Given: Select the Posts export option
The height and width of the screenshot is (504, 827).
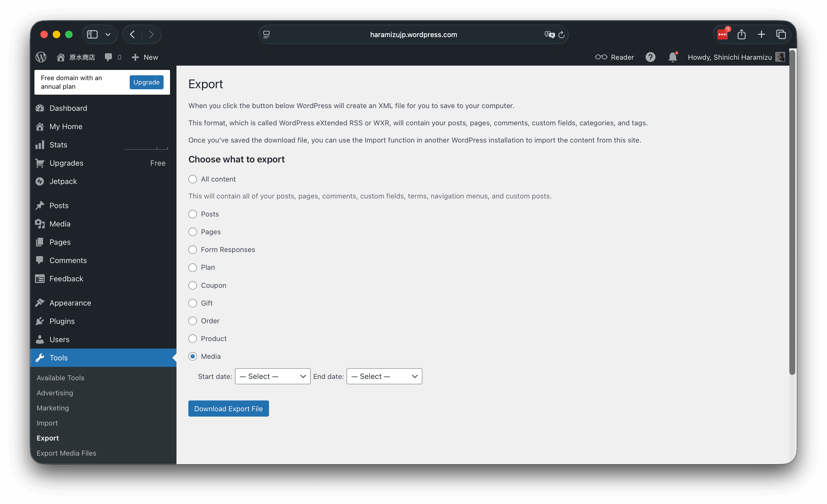Looking at the screenshot, I should (x=193, y=214).
